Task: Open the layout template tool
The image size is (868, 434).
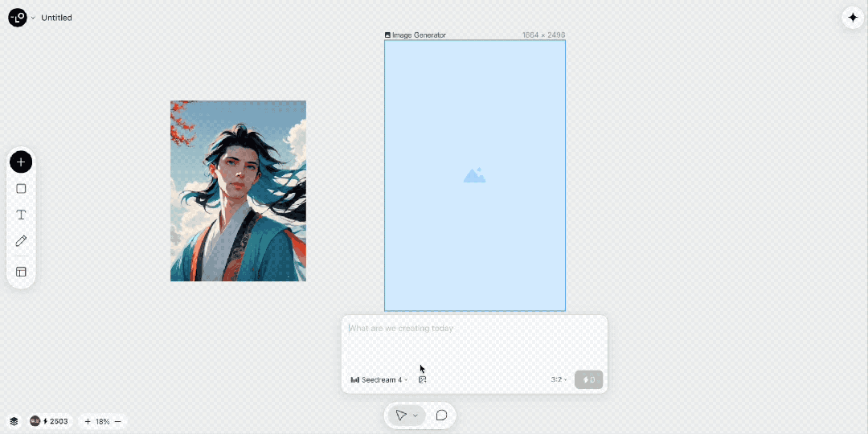Action: coord(21,272)
